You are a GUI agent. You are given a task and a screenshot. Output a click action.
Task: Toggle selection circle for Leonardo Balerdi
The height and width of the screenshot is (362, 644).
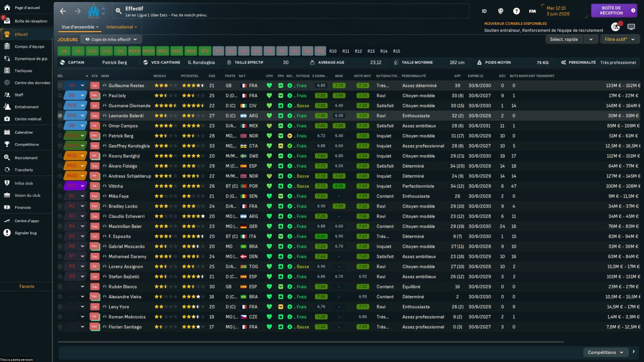60,116
